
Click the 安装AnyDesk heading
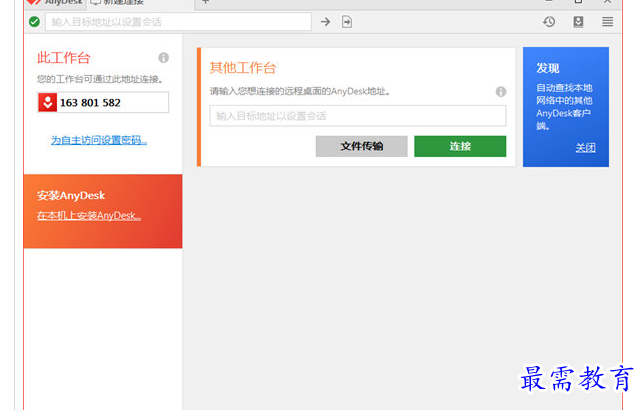coord(71,195)
